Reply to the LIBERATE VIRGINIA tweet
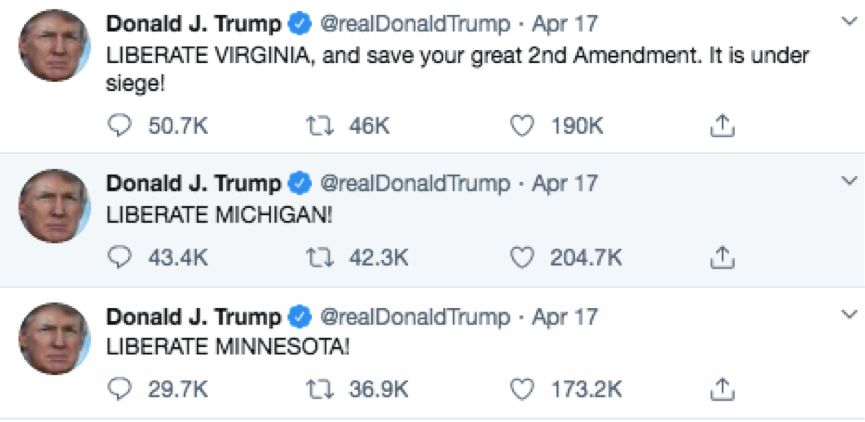Screen dimensions: 865x422 tap(119, 125)
